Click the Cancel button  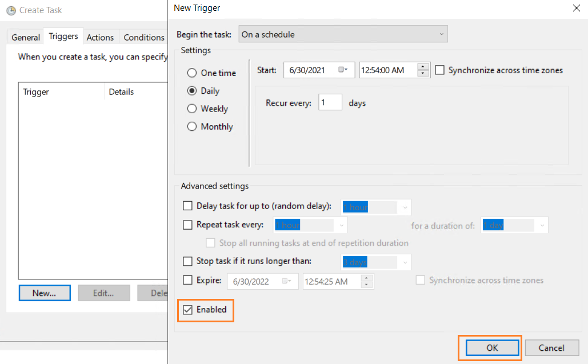551,348
